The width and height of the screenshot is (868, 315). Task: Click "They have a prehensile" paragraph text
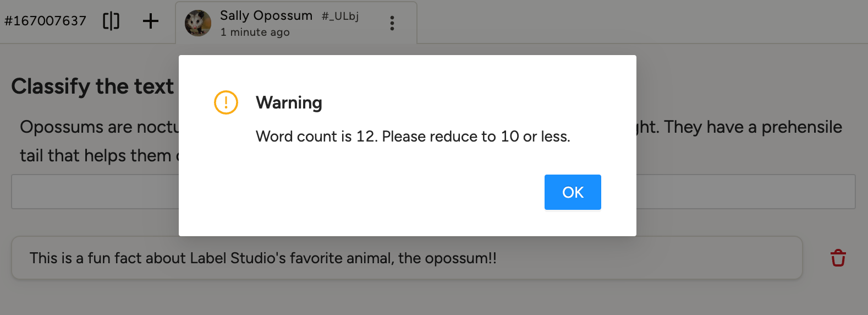(752, 127)
